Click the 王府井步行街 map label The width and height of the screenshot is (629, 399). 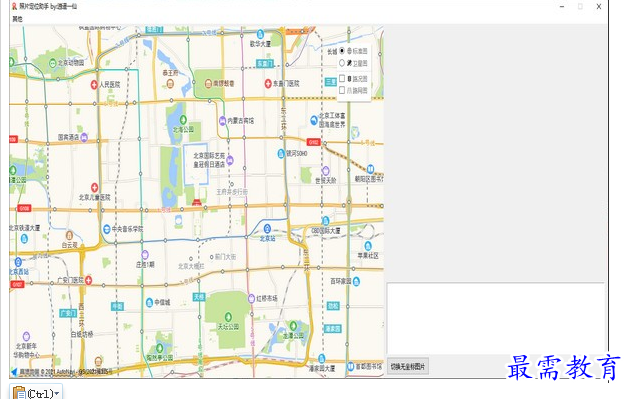point(232,192)
